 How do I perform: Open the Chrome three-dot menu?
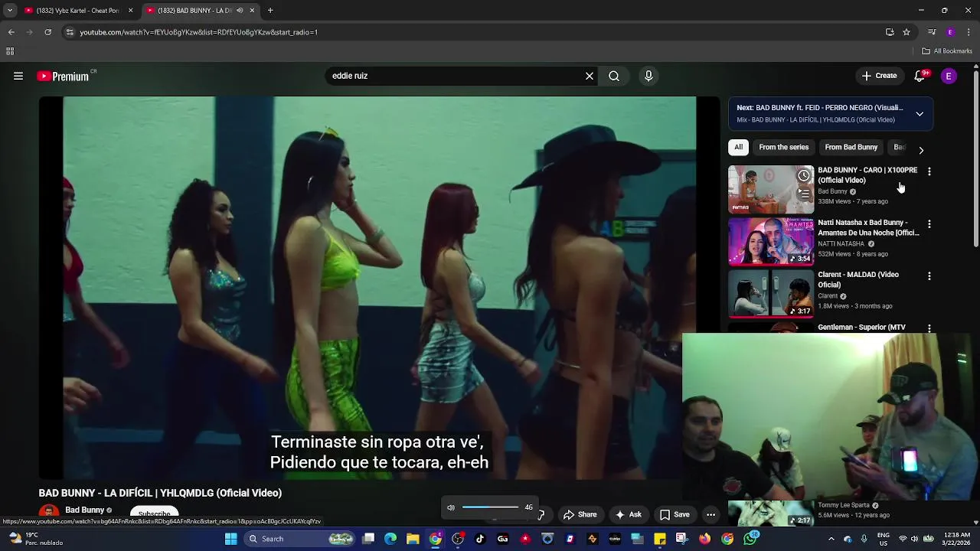pyautogui.click(x=969, y=32)
